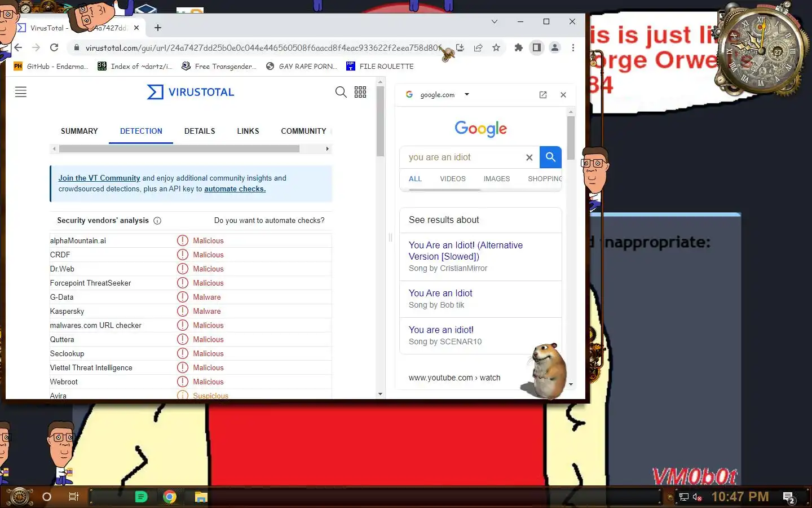Go forward to the next page

point(36,47)
